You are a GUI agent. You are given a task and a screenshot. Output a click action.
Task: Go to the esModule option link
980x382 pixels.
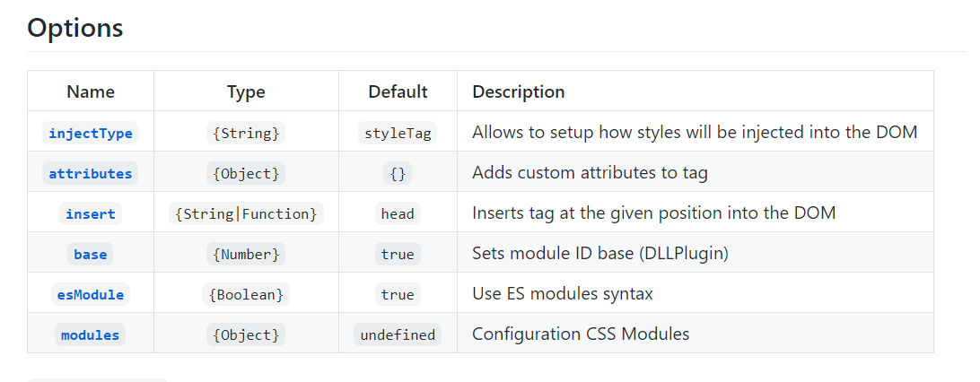pyautogui.click(x=91, y=295)
